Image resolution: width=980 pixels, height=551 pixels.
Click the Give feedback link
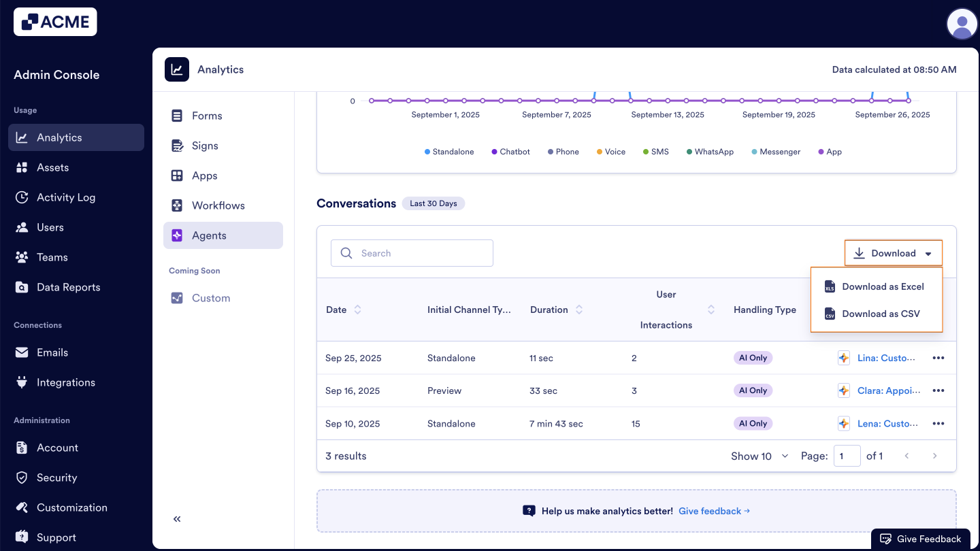point(710,511)
